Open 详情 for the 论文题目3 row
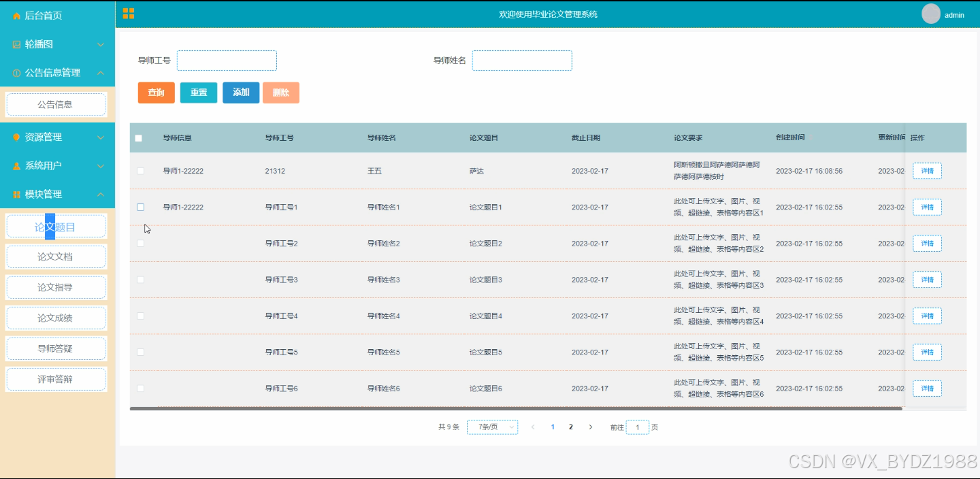980x479 pixels. click(x=927, y=280)
